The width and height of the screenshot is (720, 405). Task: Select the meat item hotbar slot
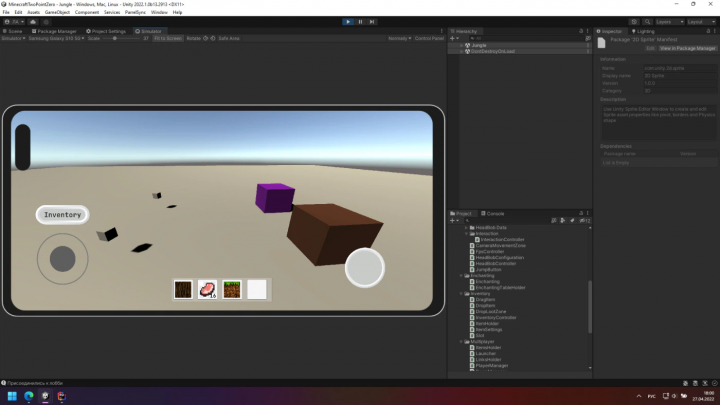point(207,290)
